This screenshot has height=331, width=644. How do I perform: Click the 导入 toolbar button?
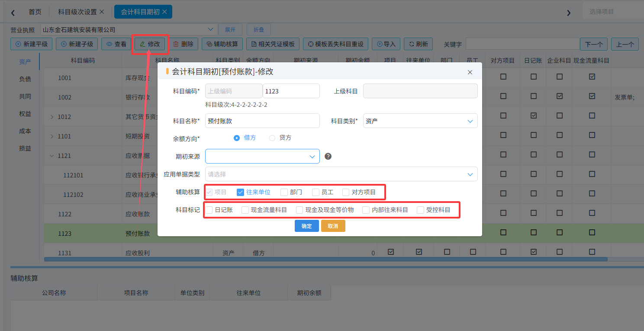(x=386, y=44)
